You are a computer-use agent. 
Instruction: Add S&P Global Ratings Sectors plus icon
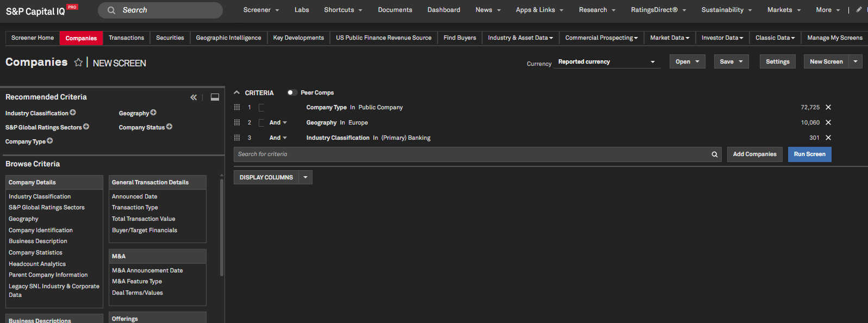point(86,127)
